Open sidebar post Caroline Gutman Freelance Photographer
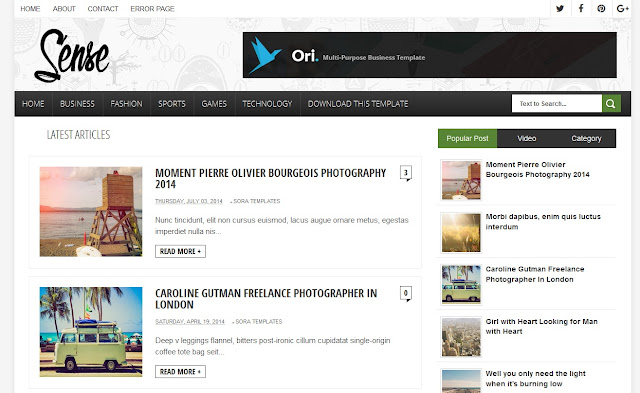 tap(535, 274)
